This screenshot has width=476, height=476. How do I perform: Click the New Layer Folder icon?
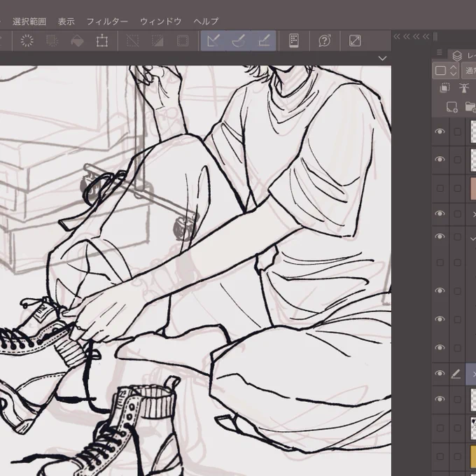(x=470, y=107)
